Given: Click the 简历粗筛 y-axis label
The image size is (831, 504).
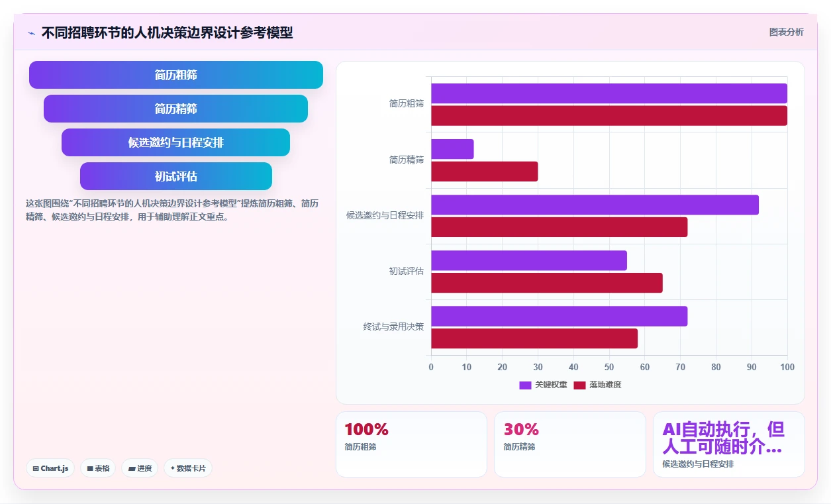Looking at the screenshot, I should pyautogui.click(x=407, y=104).
